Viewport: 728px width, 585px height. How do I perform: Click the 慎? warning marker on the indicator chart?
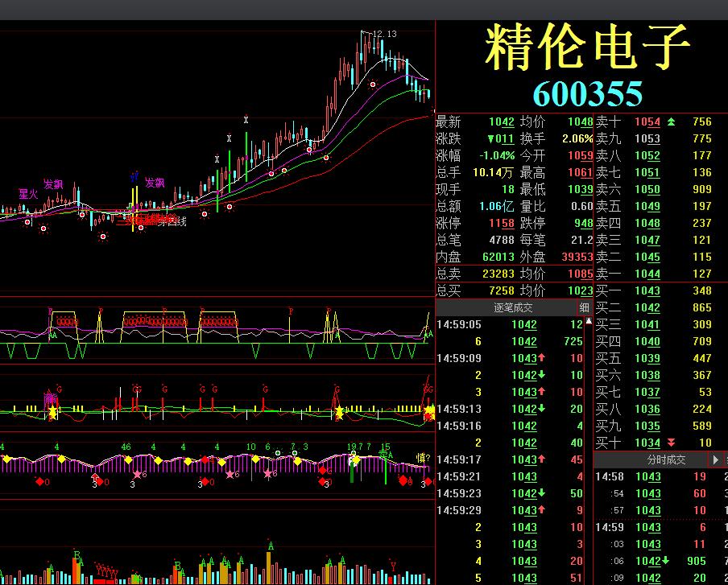point(423,458)
